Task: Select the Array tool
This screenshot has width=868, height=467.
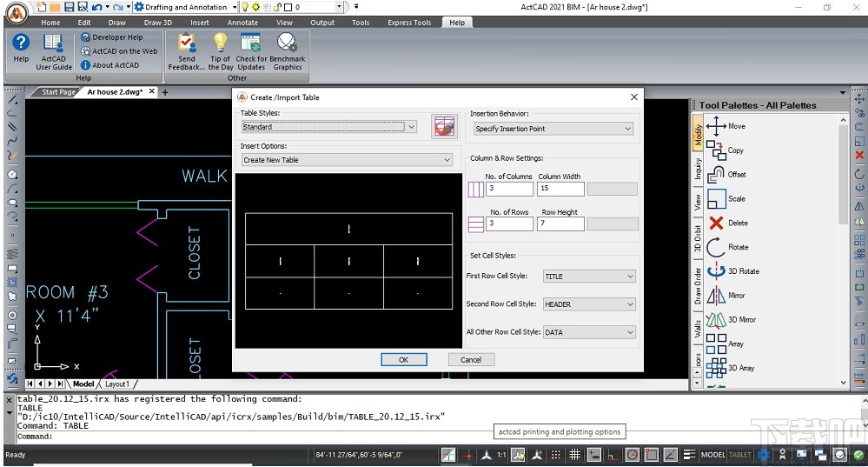Action: coord(726,344)
